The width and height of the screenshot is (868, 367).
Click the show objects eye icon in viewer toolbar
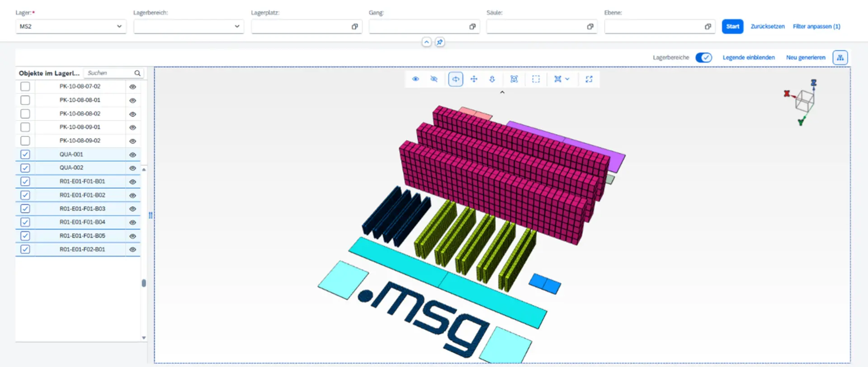(x=415, y=79)
